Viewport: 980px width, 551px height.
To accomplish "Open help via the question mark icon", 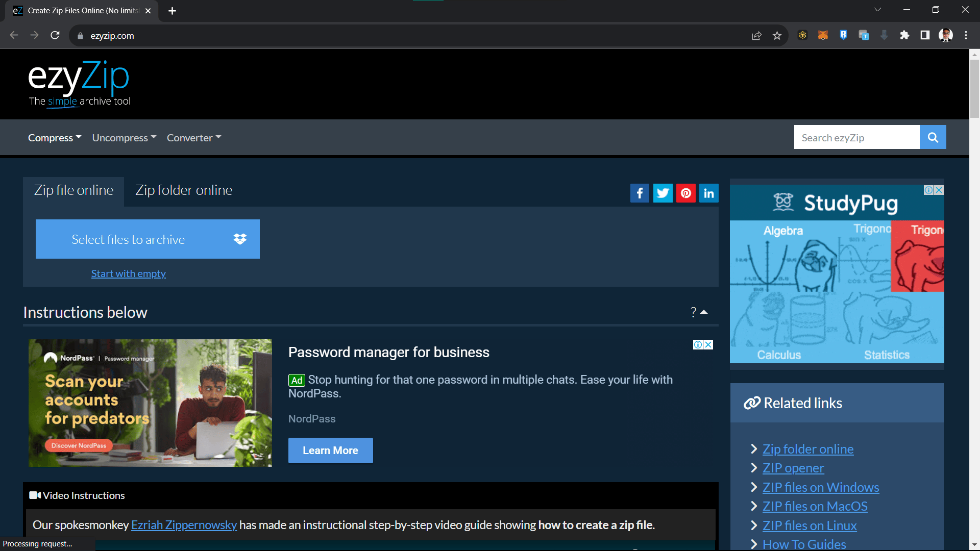I will pos(693,312).
